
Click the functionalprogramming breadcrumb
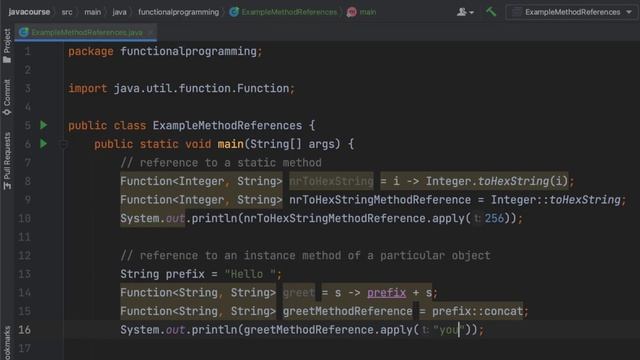(178, 12)
